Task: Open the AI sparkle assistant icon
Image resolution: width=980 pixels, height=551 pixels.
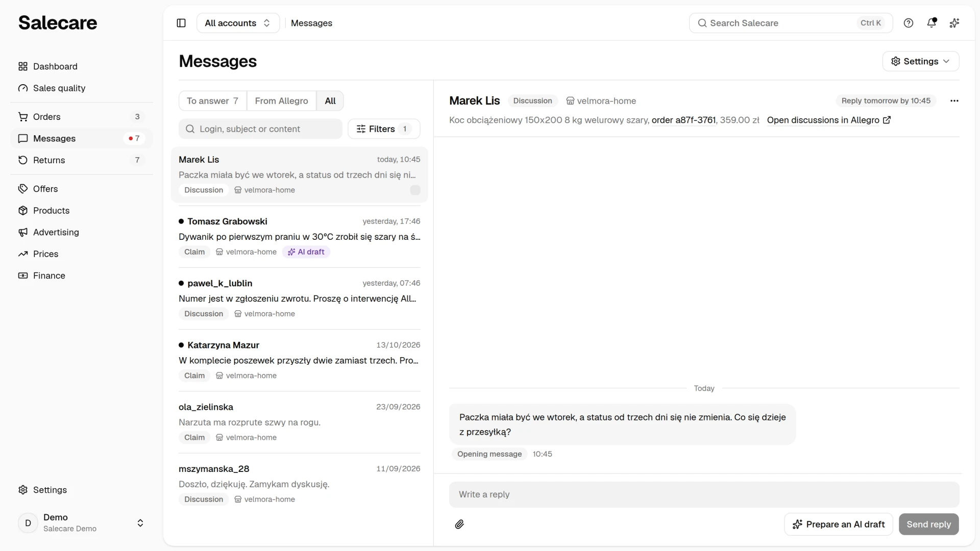Action: 954,23
